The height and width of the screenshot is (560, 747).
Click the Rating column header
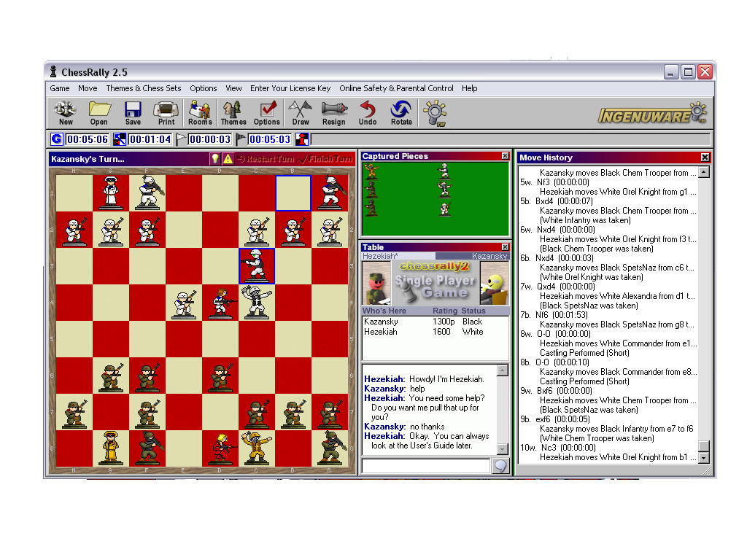(444, 311)
